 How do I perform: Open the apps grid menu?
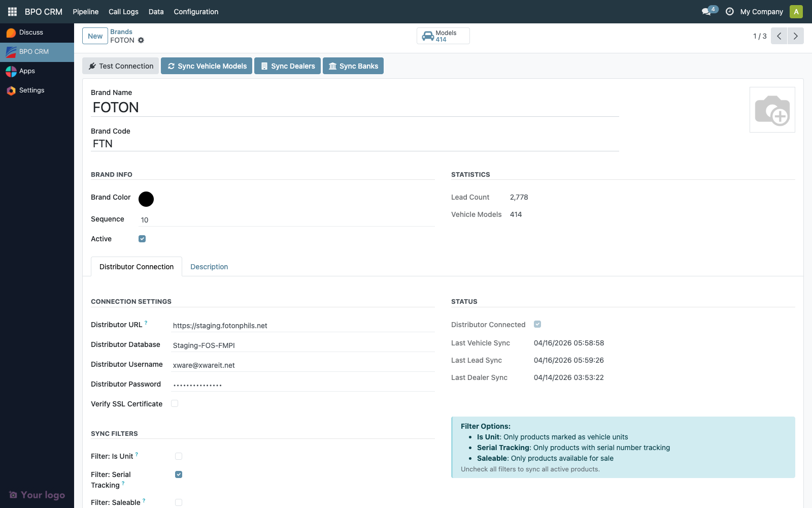(x=12, y=11)
